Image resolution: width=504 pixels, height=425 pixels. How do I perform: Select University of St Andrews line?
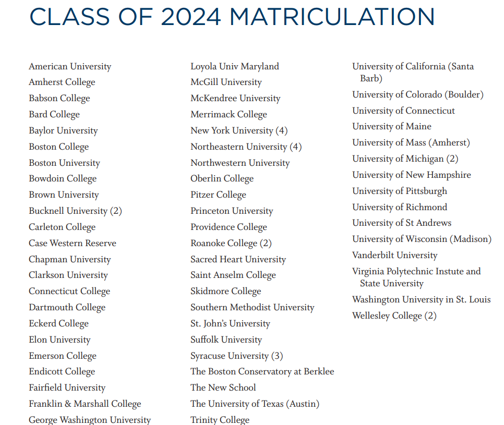point(402,223)
